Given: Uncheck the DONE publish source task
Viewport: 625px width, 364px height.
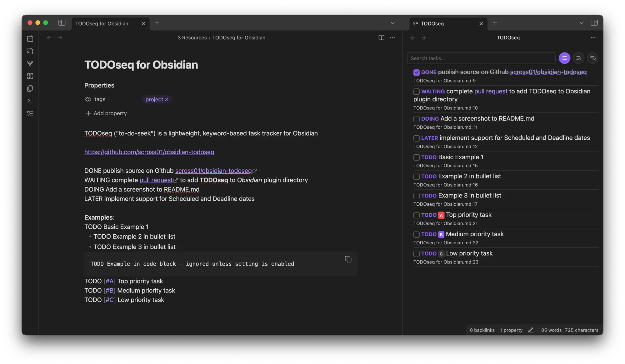Looking at the screenshot, I should pos(416,72).
